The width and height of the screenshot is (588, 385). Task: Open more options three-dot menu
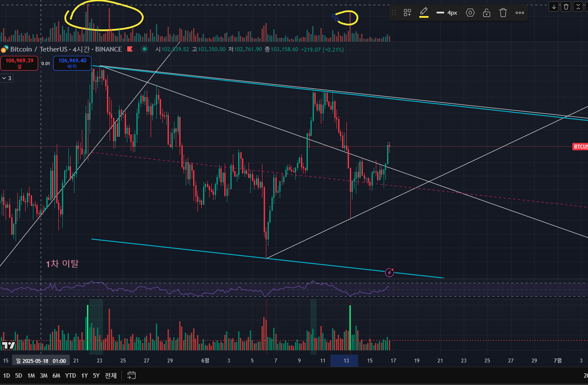point(520,13)
